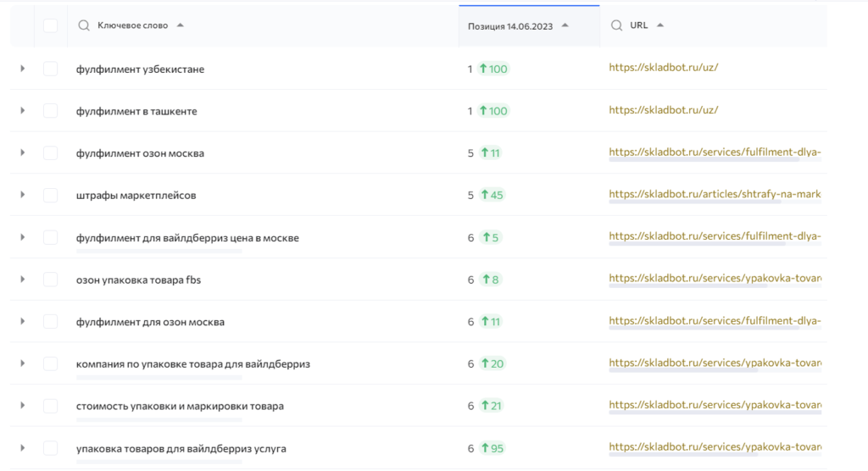The width and height of the screenshot is (868, 471).
Task: Click the search icon in URL header
Action: [x=616, y=25]
